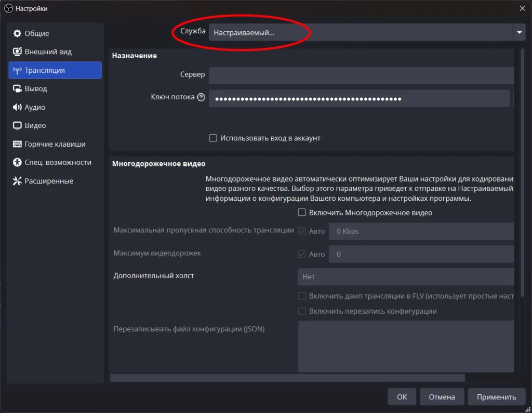Screen dimensions: 532x413
Task: Apply settings with Применить button
Action: (496, 396)
